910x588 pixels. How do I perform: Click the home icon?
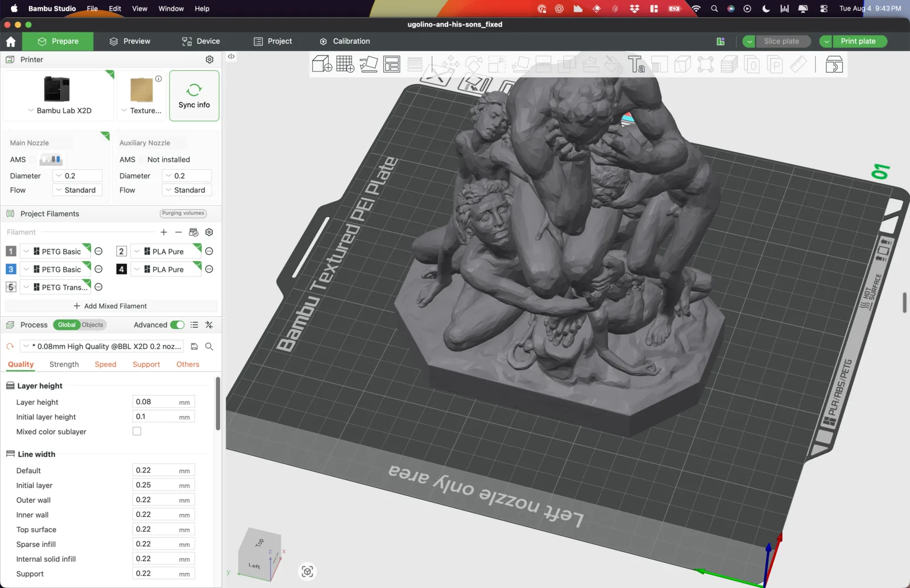tap(11, 42)
